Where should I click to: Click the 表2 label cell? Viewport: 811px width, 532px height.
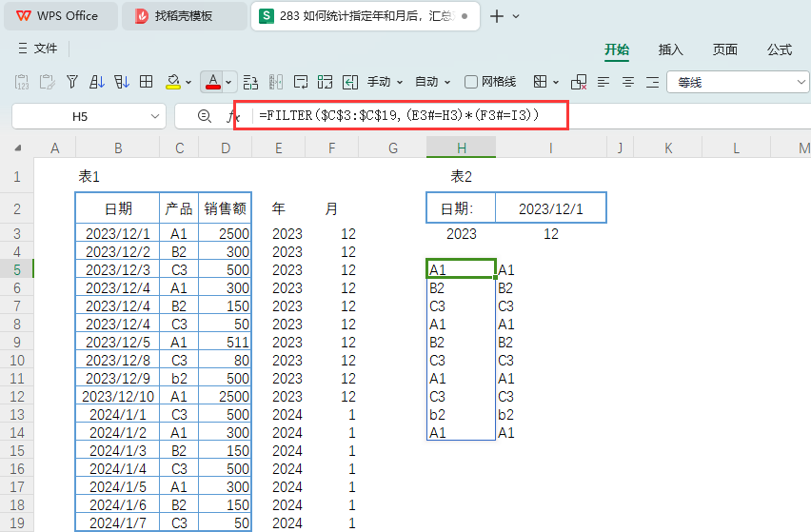[461, 177]
